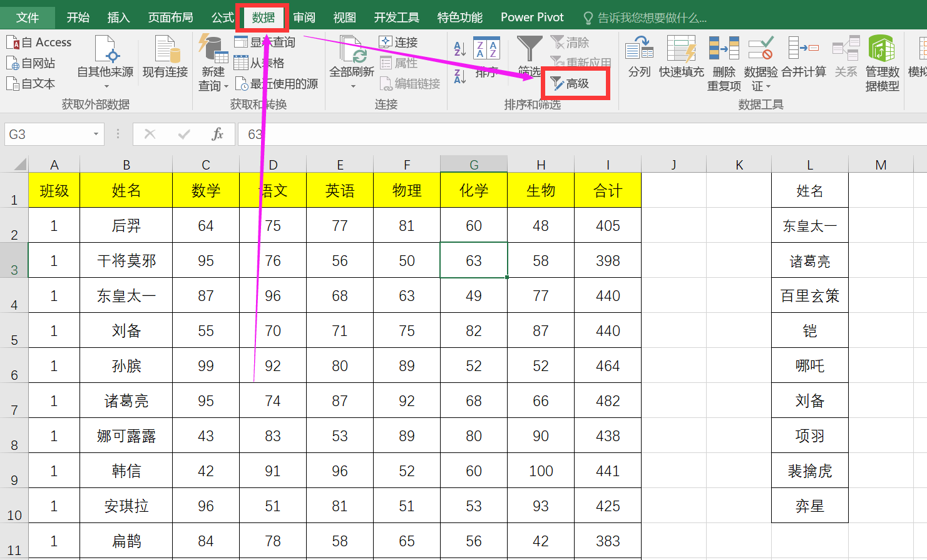Expand the Name Box dropdown arrow
Viewport: 927px width, 560px height.
(x=96, y=135)
